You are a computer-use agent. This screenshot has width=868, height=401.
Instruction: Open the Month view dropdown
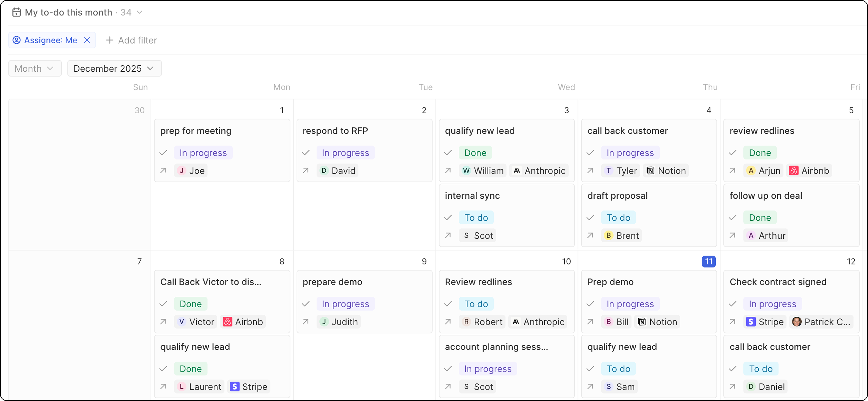pos(35,68)
